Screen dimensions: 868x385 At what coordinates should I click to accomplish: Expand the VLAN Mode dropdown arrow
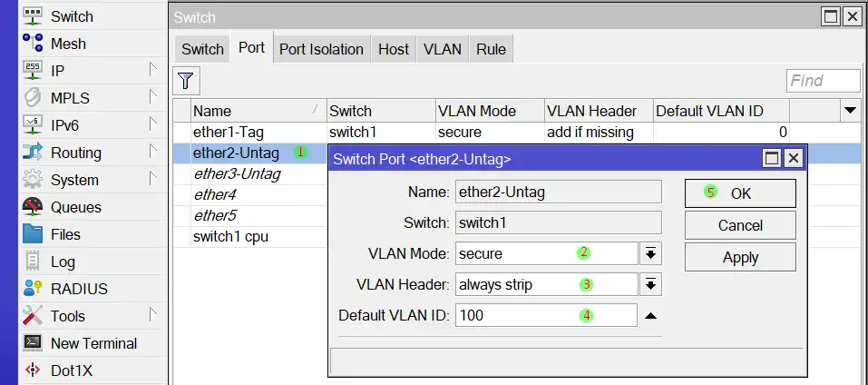pyautogui.click(x=650, y=253)
